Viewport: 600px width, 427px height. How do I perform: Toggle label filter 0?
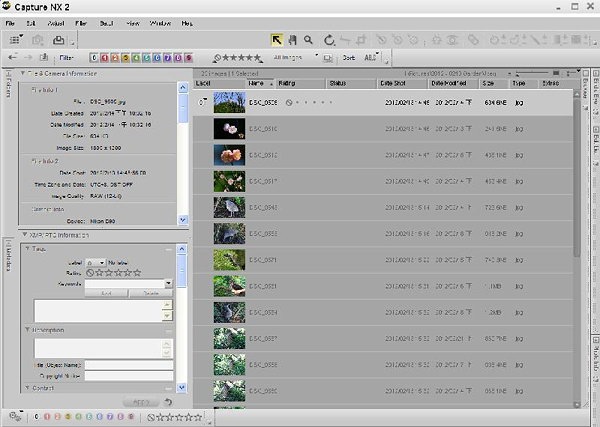point(94,58)
